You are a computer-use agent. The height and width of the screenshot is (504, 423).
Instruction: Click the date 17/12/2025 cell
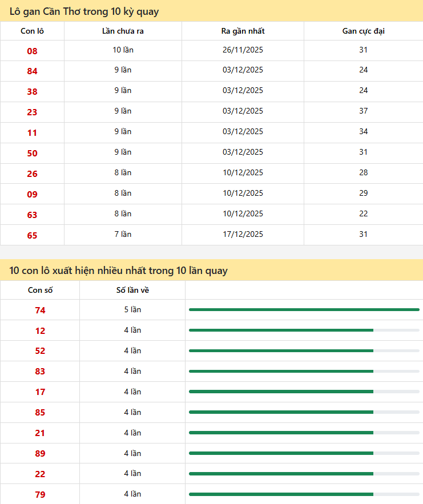click(x=243, y=234)
